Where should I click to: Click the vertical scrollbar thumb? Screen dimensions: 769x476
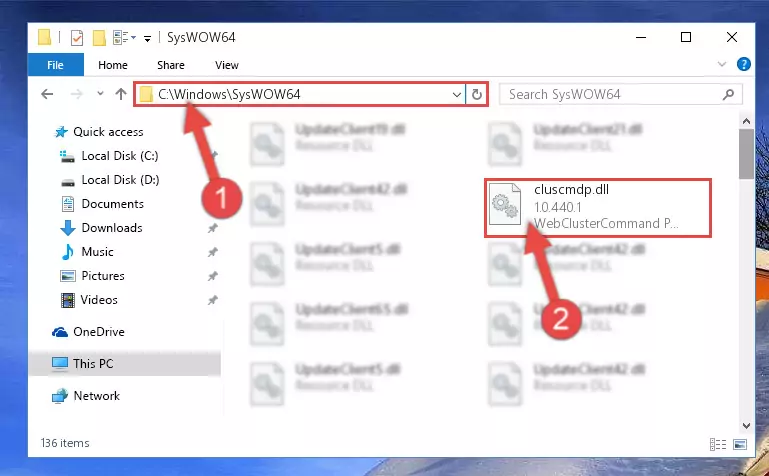[x=746, y=154]
